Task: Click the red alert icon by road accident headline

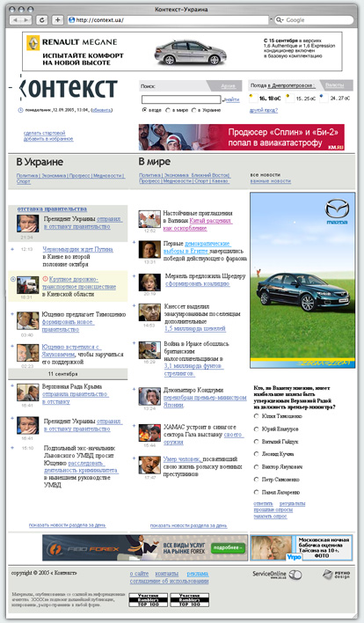Action: (45, 279)
